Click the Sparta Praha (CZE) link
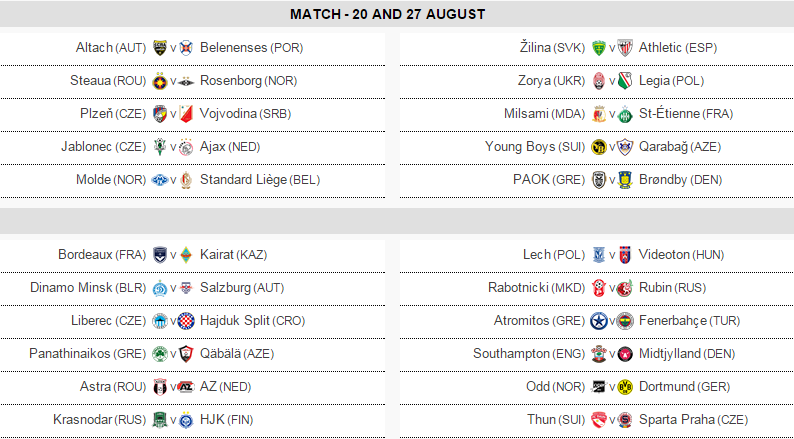This screenshot has width=794, height=439. pos(686,420)
